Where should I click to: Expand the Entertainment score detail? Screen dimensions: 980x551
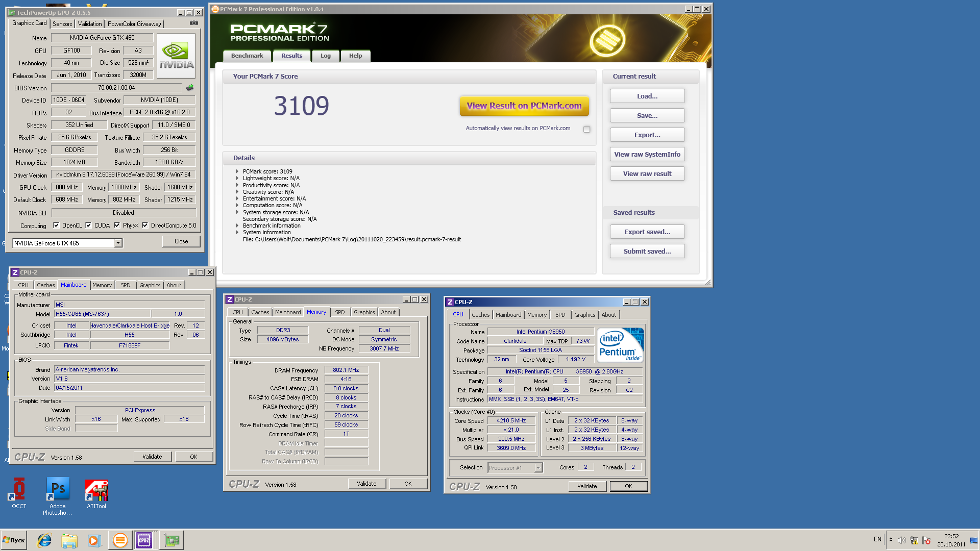[x=237, y=198]
